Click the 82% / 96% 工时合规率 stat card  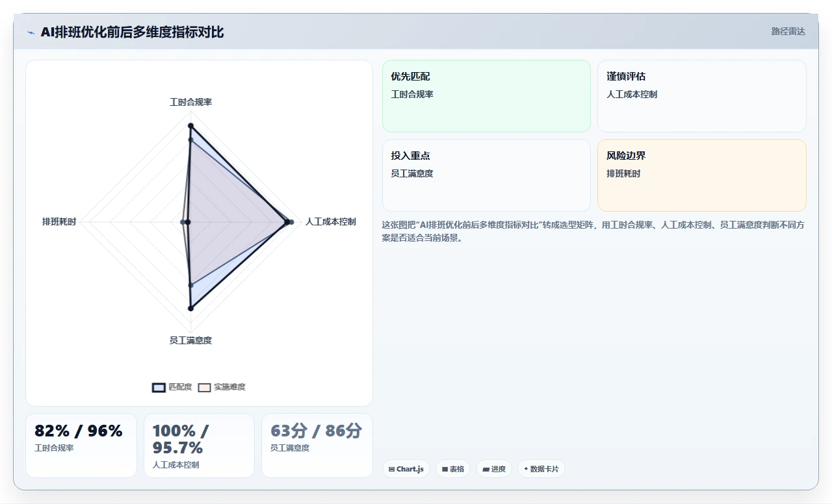pyautogui.click(x=81, y=446)
